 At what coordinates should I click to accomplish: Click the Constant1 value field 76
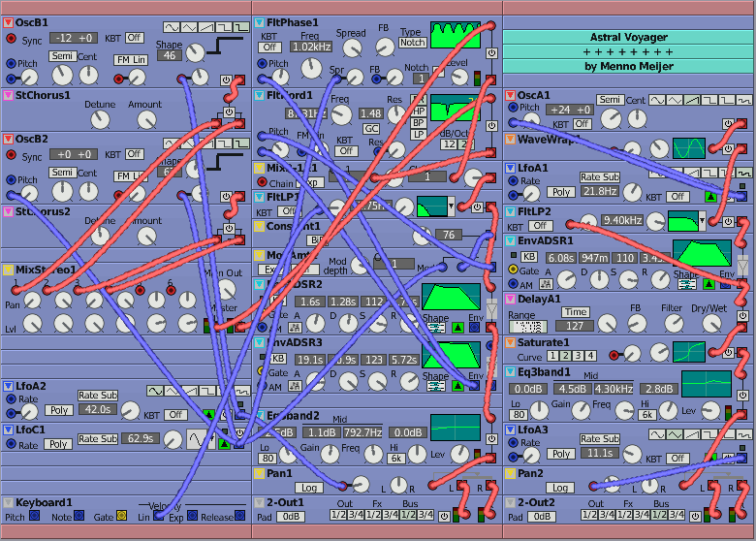point(449,235)
